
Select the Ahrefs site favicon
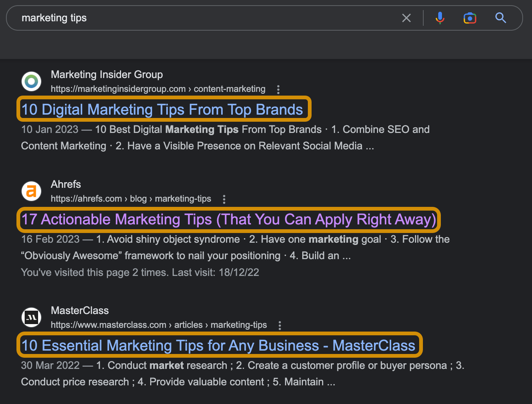pos(31,191)
